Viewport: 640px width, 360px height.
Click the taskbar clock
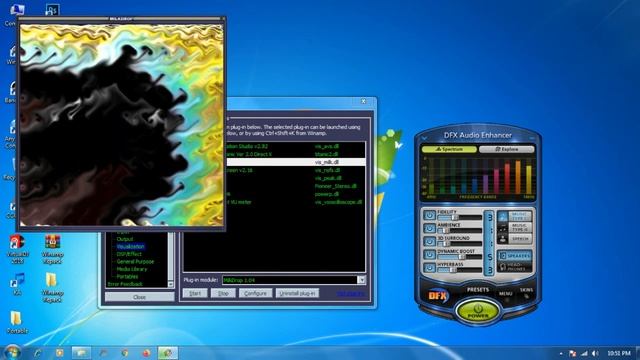619,353
